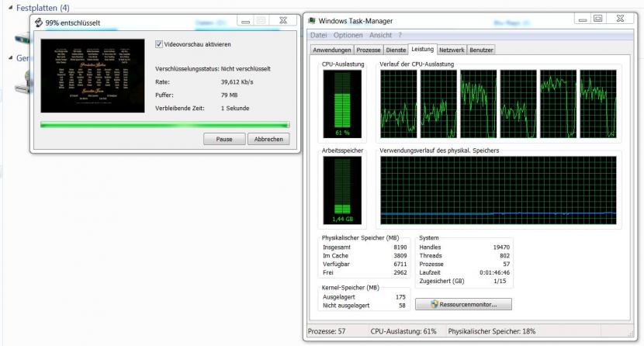Click the Verfügbar value 6711
The width and height of the screenshot is (644, 346).
click(400, 264)
